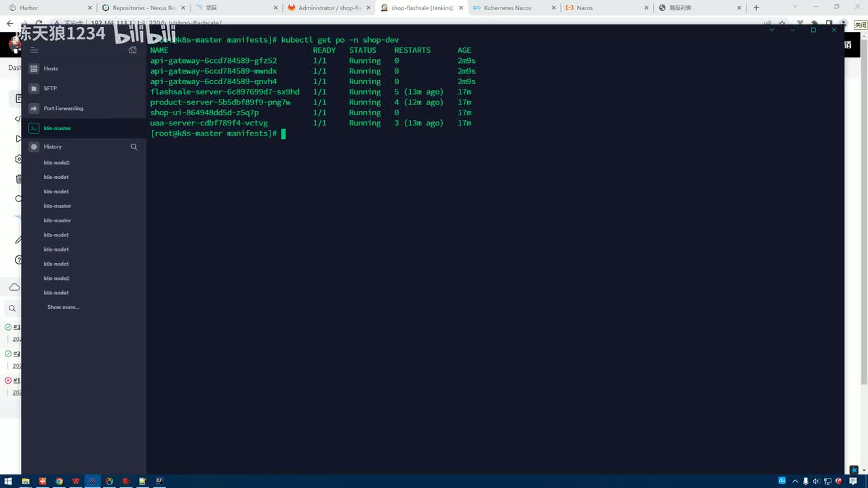Click the terminal prompt icon beside k8s-master
Image resolution: width=868 pixels, height=488 pixels.
pyautogui.click(x=34, y=128)
